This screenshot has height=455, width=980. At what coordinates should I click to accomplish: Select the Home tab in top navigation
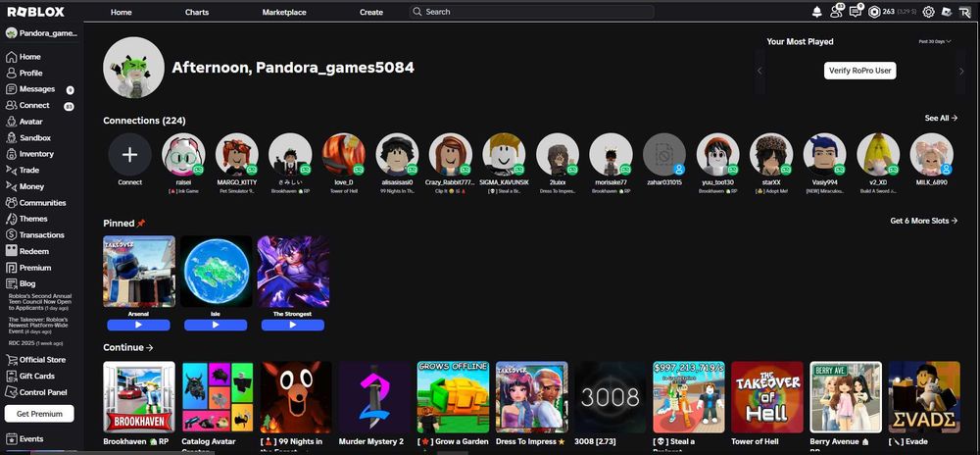pos(122,12)
